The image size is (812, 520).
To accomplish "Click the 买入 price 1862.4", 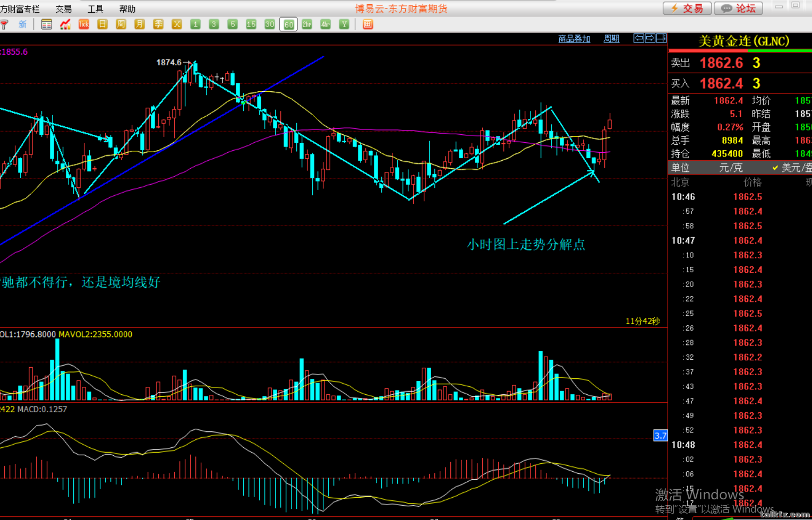I will pyautogui.click(x=721, y=84).
